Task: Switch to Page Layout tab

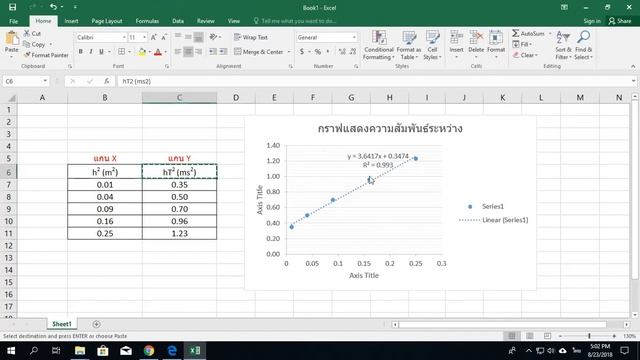Action: pyautogui.click(x=107, y=21)
